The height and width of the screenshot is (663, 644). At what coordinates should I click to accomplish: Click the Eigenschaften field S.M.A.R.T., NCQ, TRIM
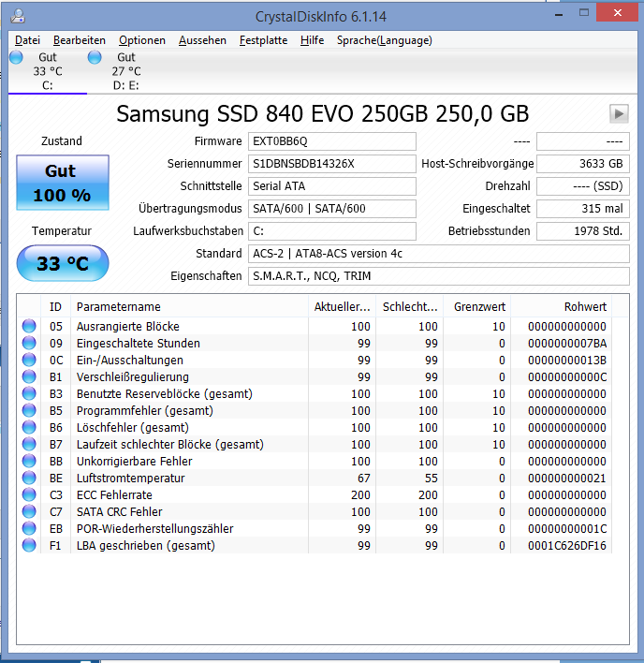(x=439, y=276)
